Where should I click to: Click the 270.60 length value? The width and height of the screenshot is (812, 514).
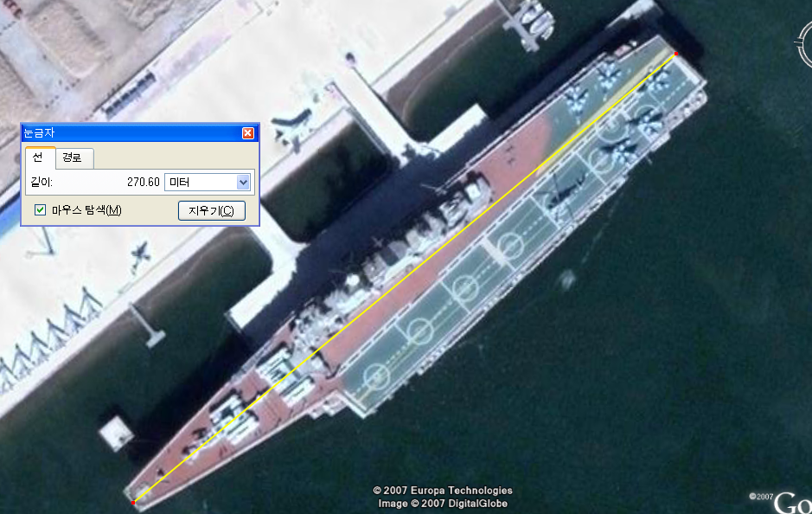tap(143, 182)
